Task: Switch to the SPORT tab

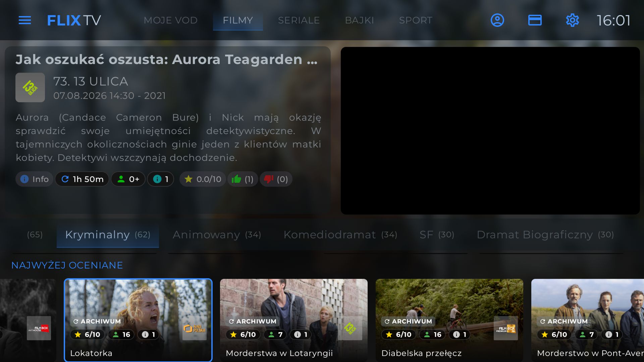Action: (x=416, y=20)
